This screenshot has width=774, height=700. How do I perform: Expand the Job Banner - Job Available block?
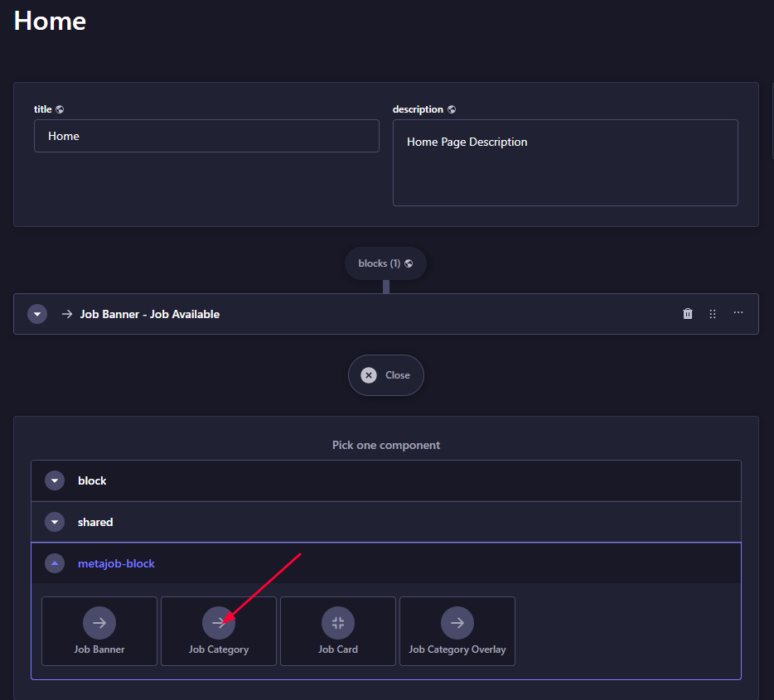[x=37, y=314]
